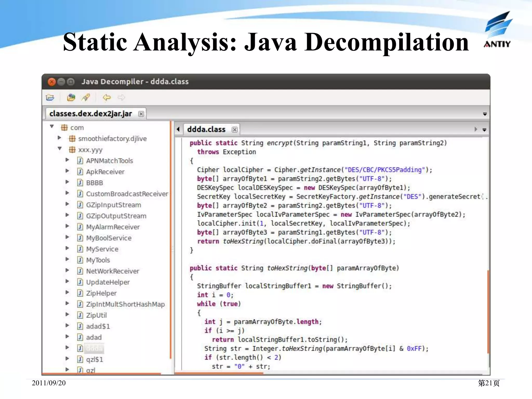This screenshot has width=532, height=399.
Task: Click the MyTools class file icon
Action: 80,260
